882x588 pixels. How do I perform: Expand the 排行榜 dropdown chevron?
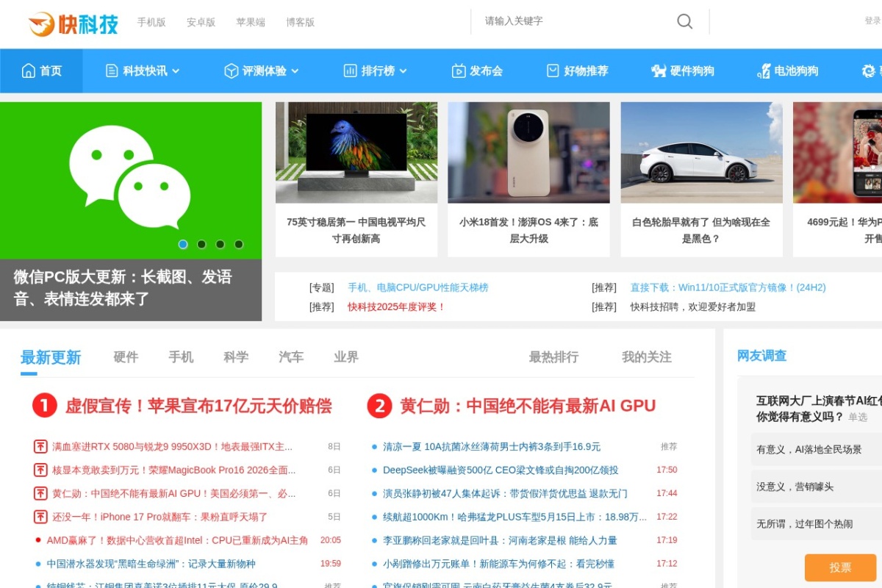[403, 71]
